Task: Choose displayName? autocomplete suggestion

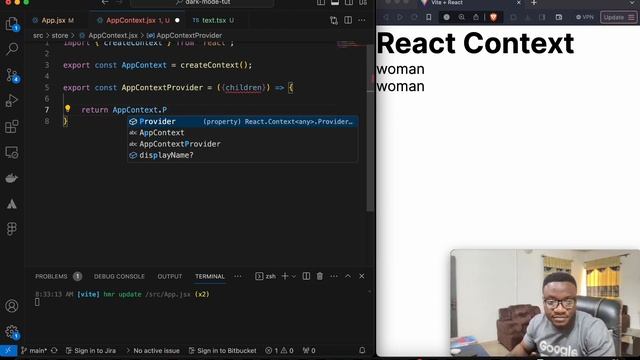Action: [x=243, y=155]
